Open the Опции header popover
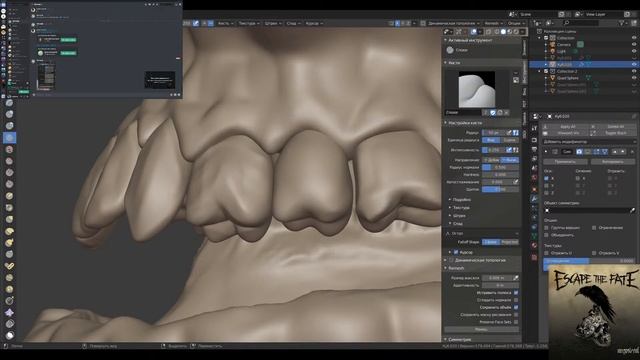Image resolution: width=640 pixels, height=360 pixels. coord(516,23)
